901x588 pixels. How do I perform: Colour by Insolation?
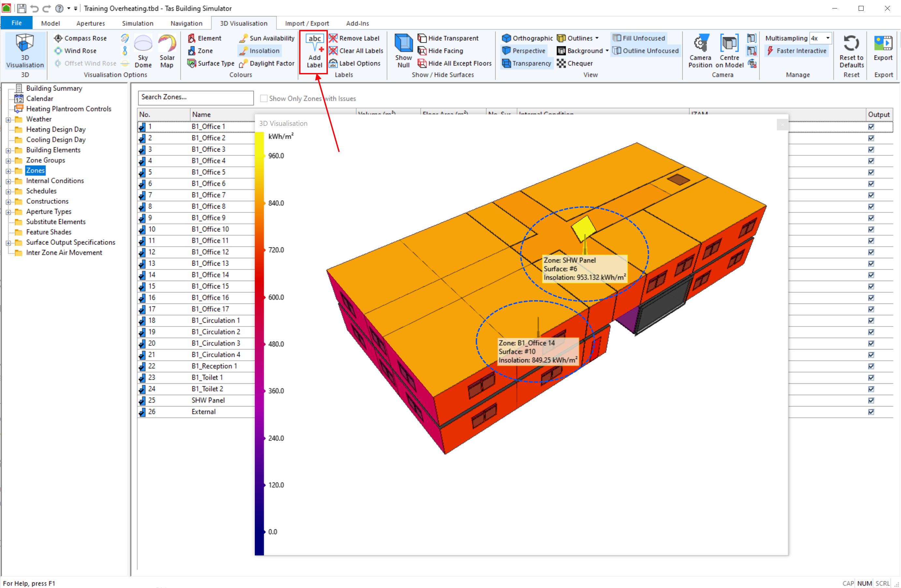pyautogui.click(x=259, y=51)
